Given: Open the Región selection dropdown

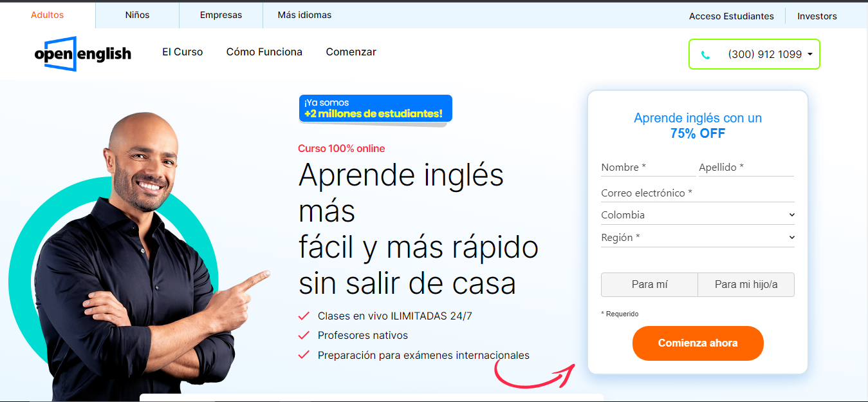Looking at the screenshot, I should coord(697,237).
